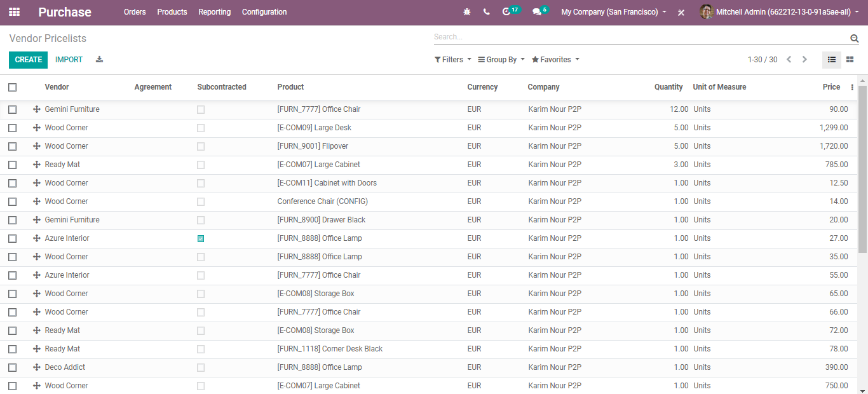Image resolution: width=868 pixels, height=394 pixels.
Task: Click the debug bug icon
Action: click(x=468, y=12)
